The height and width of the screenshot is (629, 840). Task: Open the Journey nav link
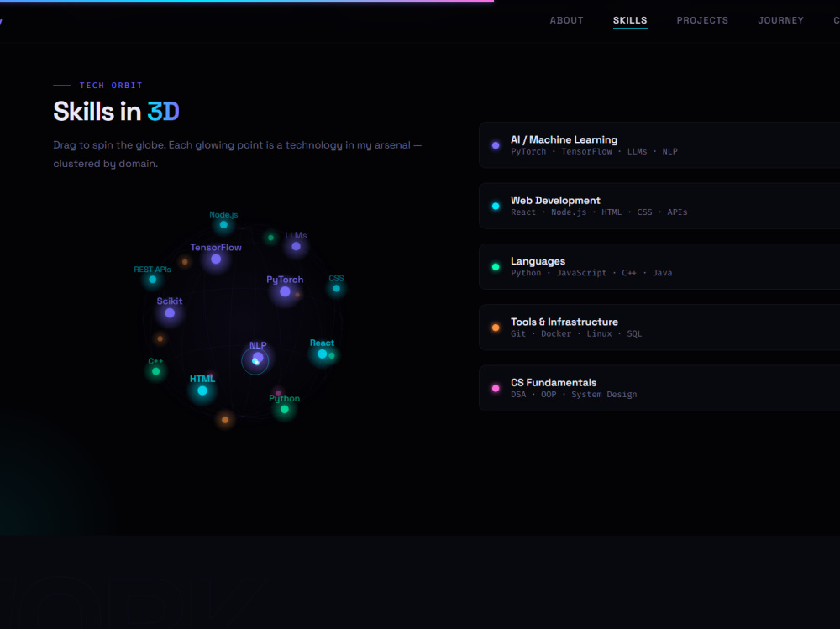780,20
